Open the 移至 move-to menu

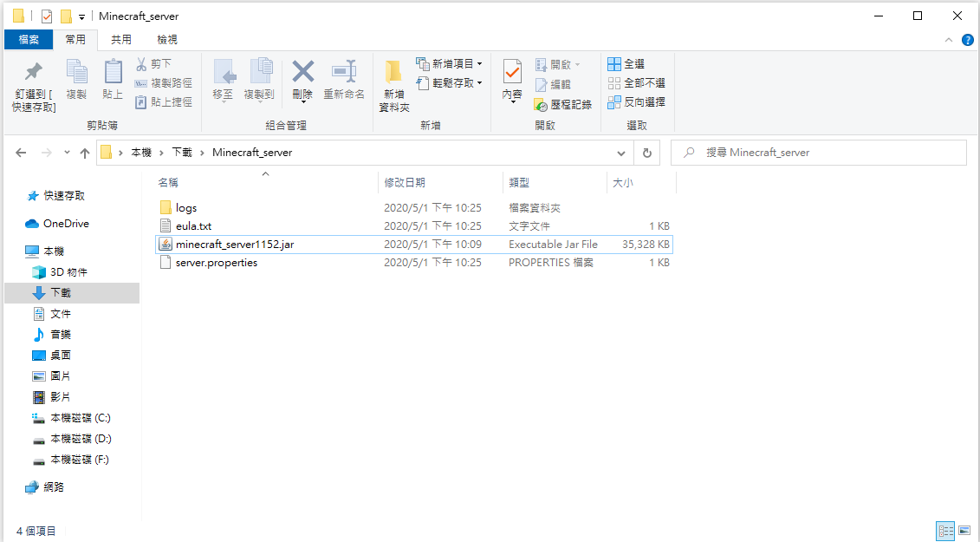click(x=224, y=80)
